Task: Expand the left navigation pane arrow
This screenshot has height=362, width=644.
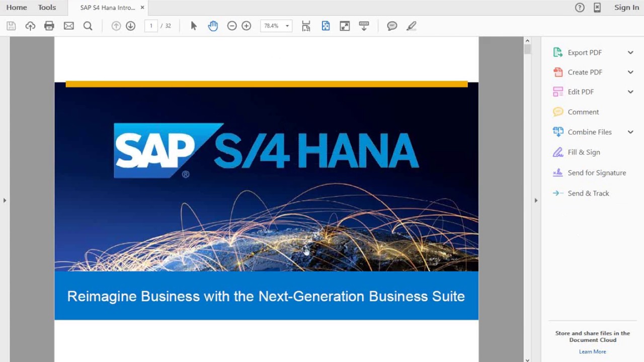Action: [x=5, y=200]
